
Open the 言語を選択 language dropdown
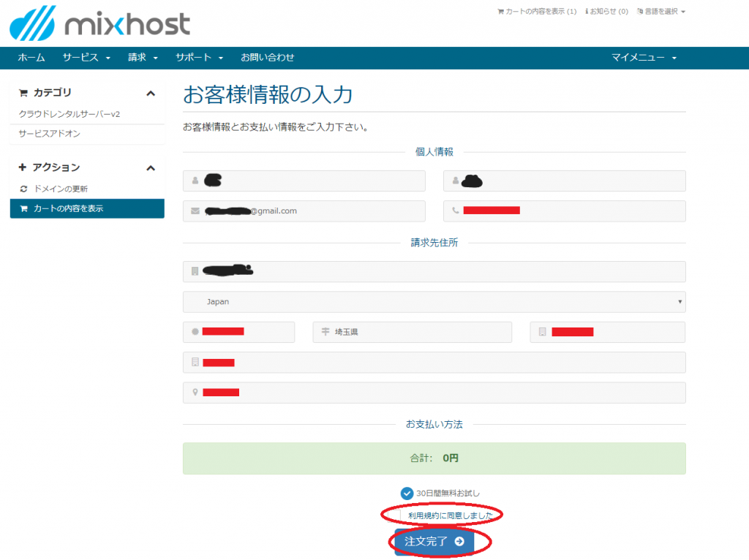[x=661, y=12]
